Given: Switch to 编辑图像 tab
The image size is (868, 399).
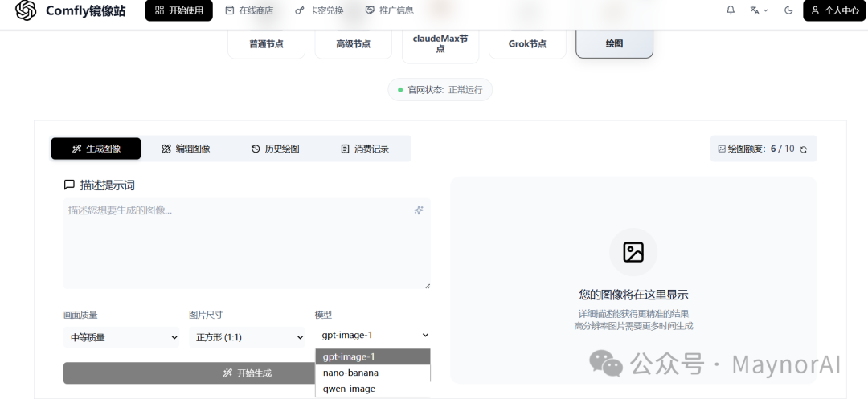Looking at the screenshot, I should point(186,149).
